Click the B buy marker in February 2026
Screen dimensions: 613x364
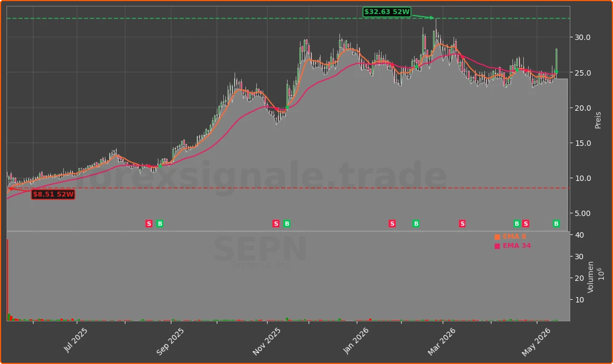[x=416, y=224]
